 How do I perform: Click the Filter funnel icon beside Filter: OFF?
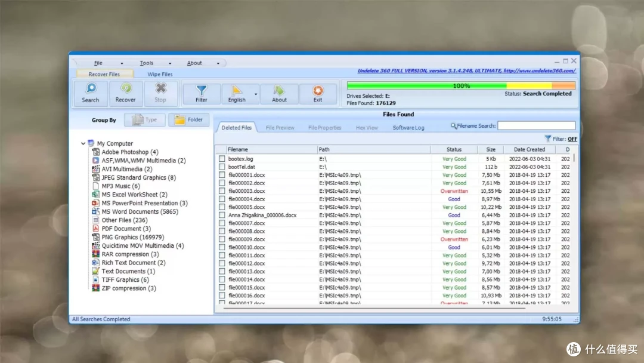pyautogui.click(x=548, y=139)
